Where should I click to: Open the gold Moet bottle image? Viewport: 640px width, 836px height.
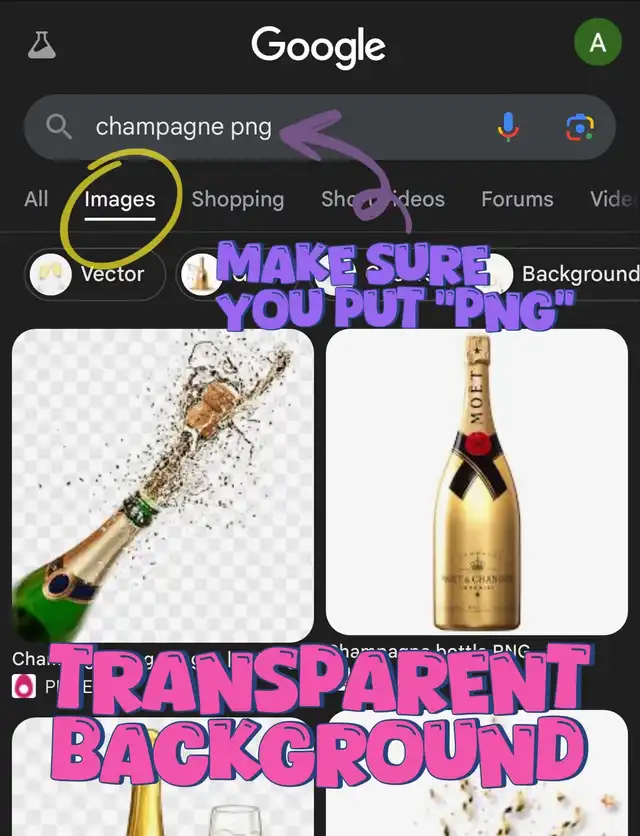point(477,482)
